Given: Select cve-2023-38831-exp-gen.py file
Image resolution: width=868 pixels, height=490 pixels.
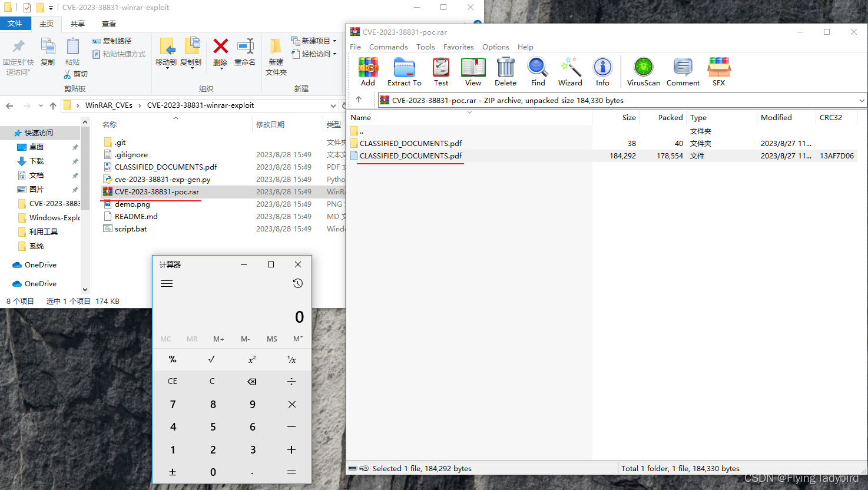Looking at the screenshot, I should tap(162, 180).
